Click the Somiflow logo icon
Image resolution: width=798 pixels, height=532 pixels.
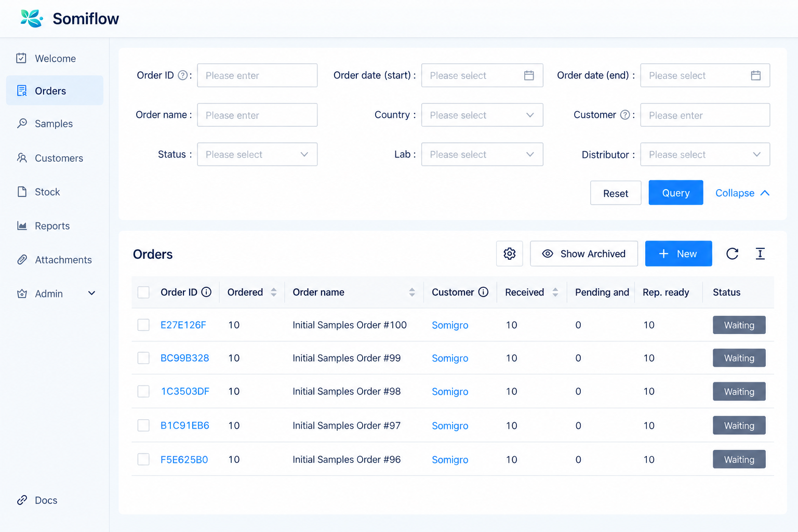coord(32,18)
